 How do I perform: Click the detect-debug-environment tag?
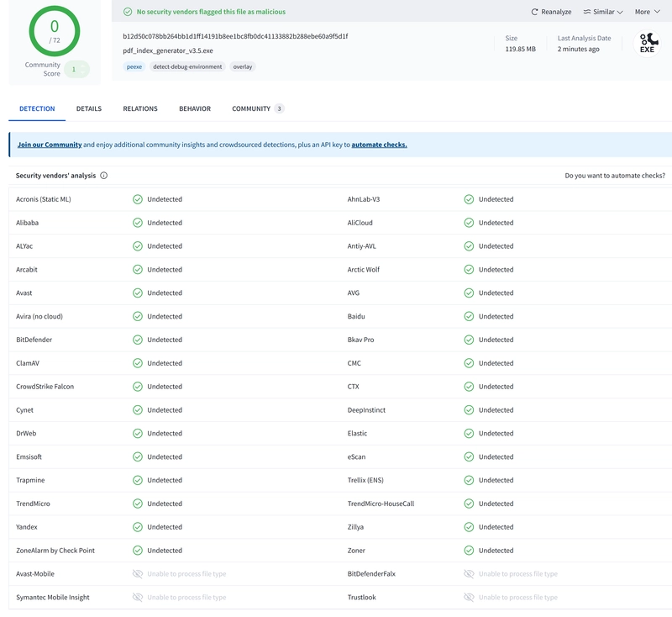click(x=187, y=66)
